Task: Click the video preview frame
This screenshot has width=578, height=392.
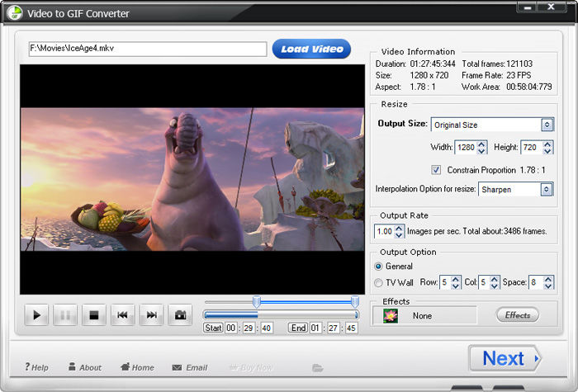Action: tap(192, 179)
